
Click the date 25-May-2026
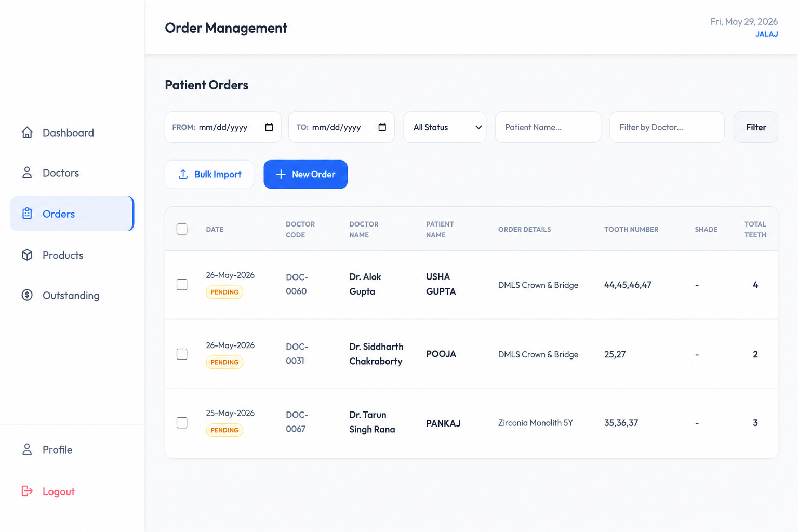pos(230,413)
